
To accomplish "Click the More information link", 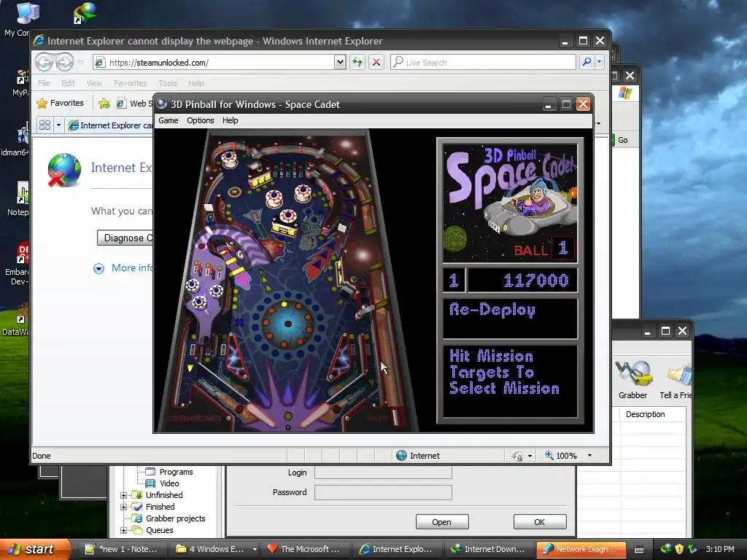I will 132,268.
